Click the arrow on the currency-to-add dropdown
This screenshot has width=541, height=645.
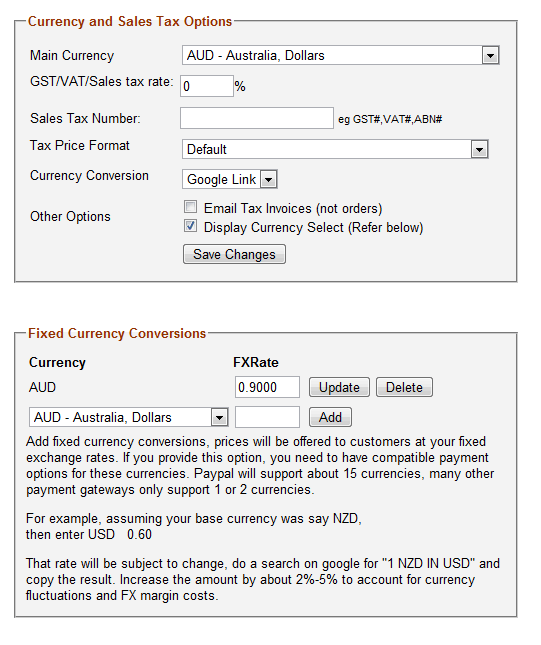pos(219,418)
